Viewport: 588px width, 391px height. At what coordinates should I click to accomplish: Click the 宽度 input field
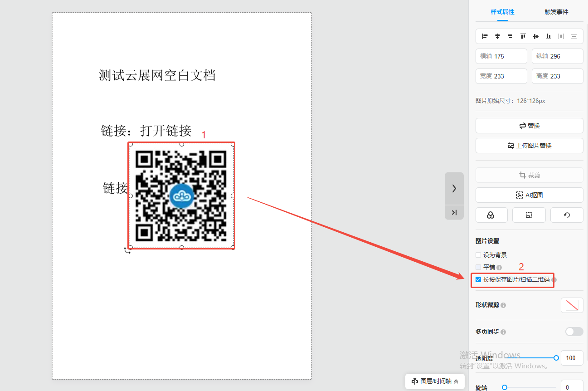[x=509, y=76]
